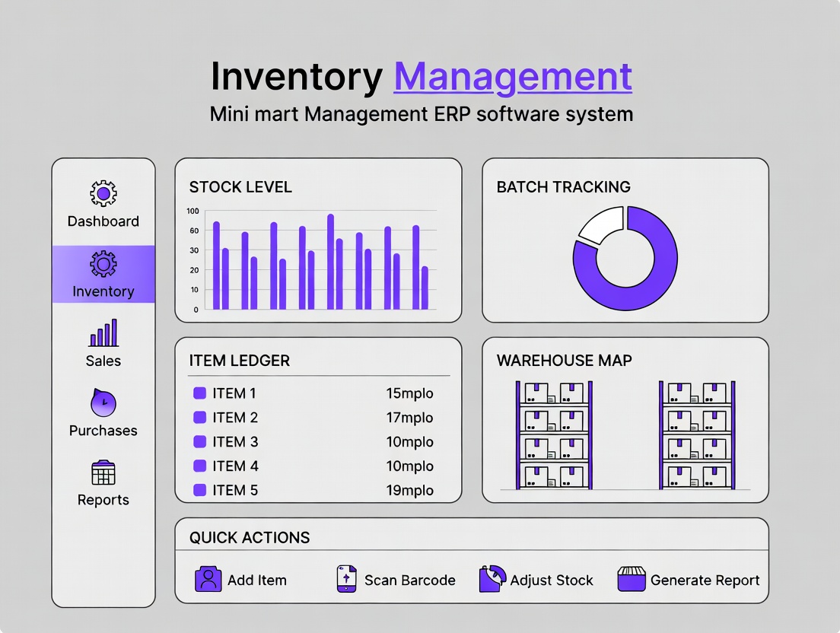Toggle the ITEM 3 purple square marker

click(x=200, y=441)
